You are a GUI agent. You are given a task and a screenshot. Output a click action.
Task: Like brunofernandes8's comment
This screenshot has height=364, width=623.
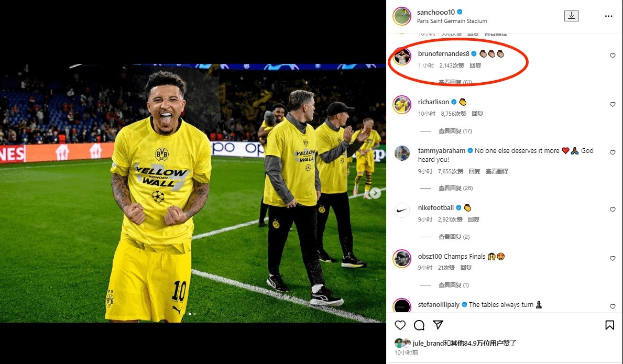(613, 56)
